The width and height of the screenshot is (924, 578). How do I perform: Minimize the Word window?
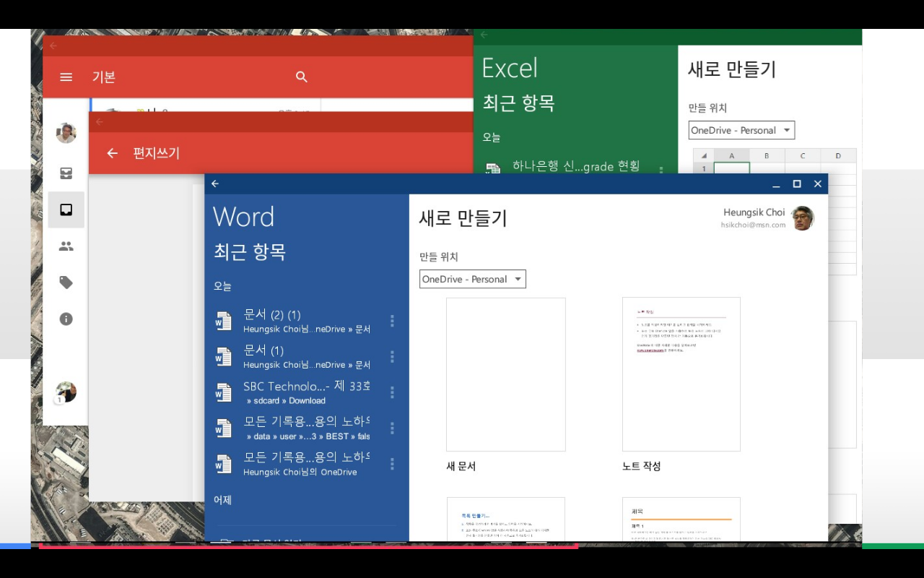point(777,184)
